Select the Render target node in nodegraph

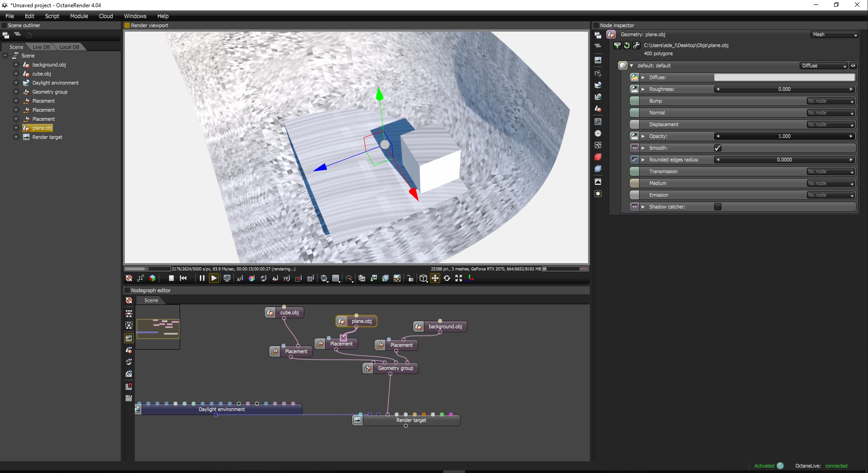[x=406, y=420]
